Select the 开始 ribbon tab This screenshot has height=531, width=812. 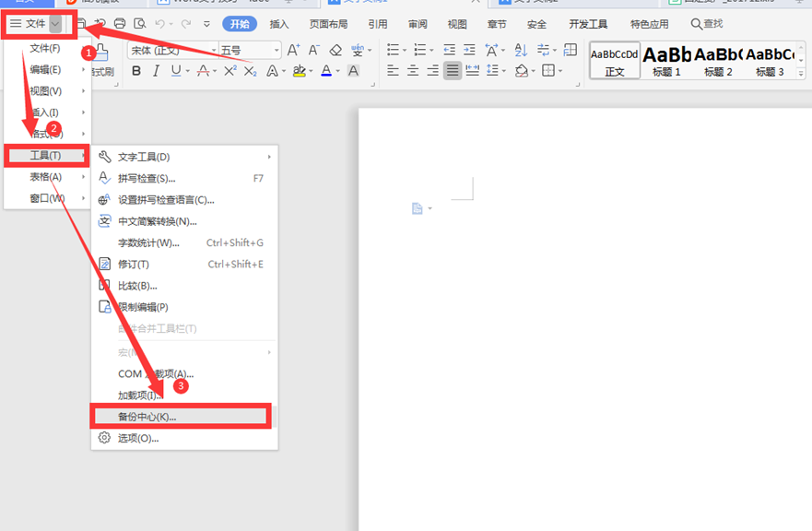[240, 24]
